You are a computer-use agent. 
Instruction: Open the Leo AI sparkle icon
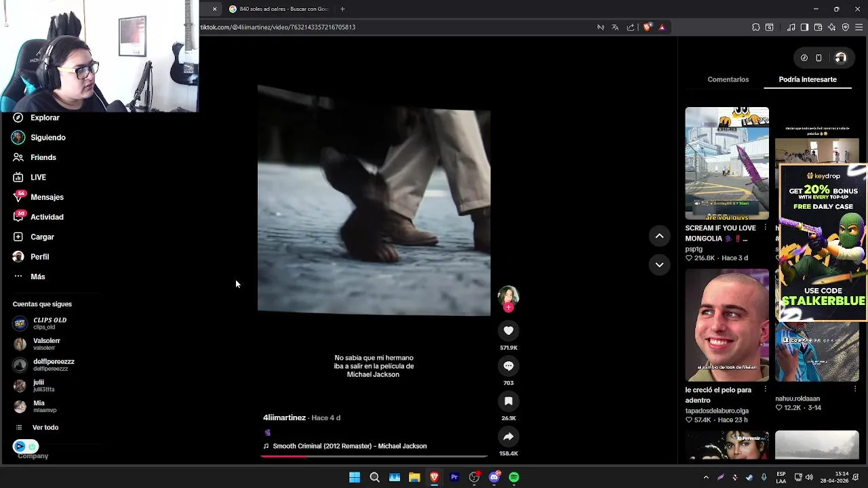point(831,27)
